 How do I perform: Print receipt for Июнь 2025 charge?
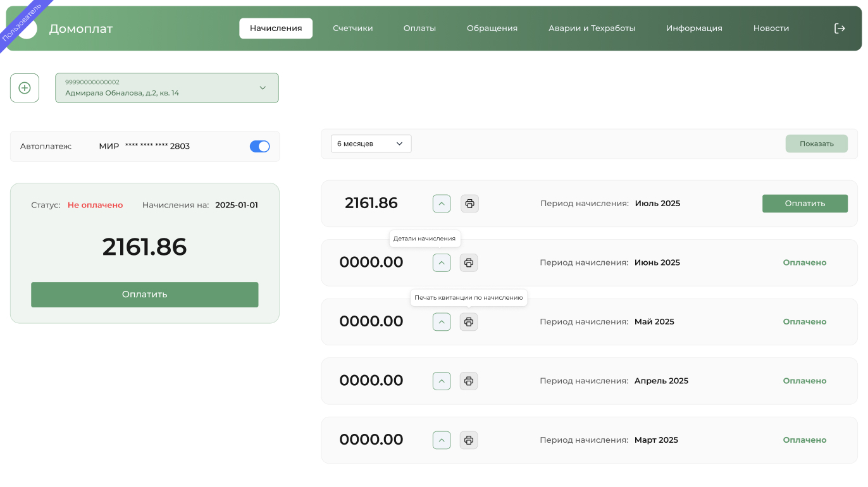pyautogui.click(x=469, y=262)
